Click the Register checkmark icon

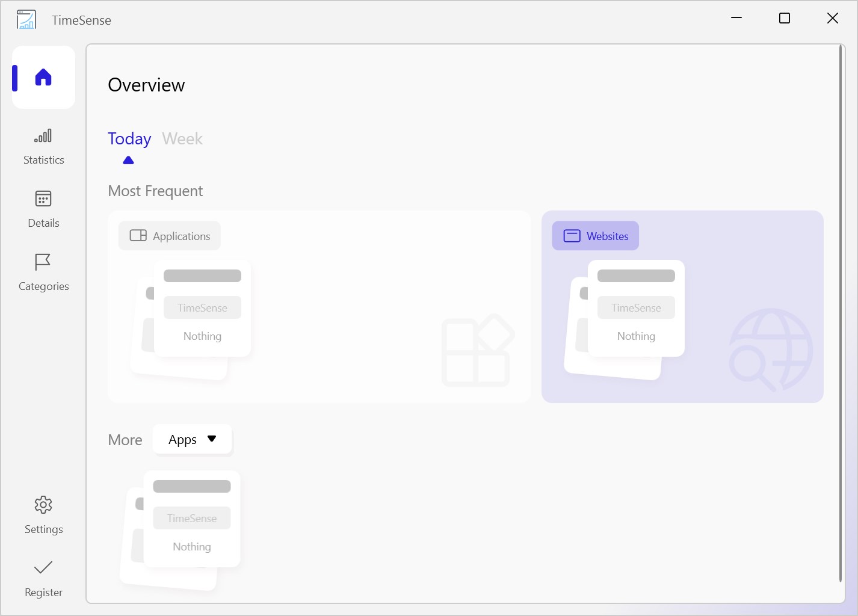coord(43,568)
